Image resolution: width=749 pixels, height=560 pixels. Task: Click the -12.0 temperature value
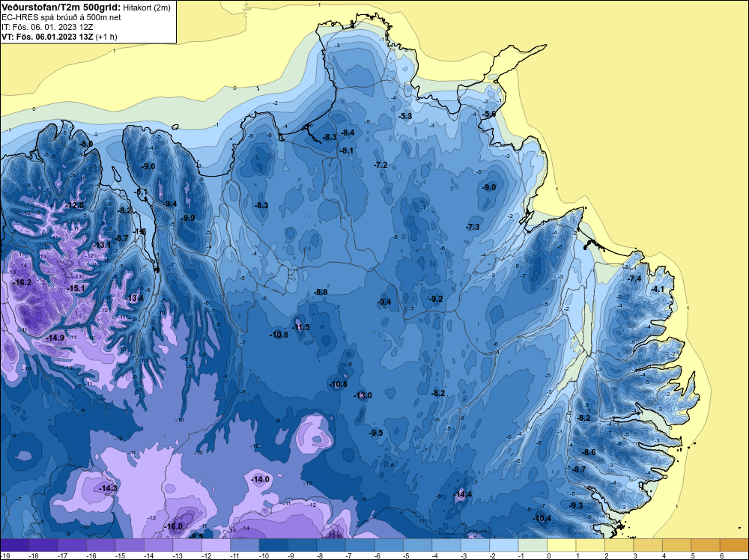click(75, 205)
